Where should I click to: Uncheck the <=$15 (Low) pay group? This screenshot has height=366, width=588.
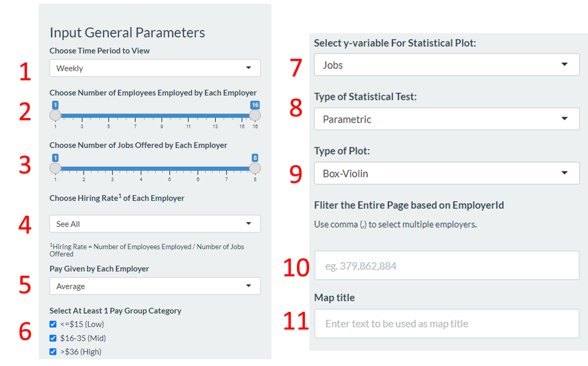pyautogui.click(x=53, y=324)
